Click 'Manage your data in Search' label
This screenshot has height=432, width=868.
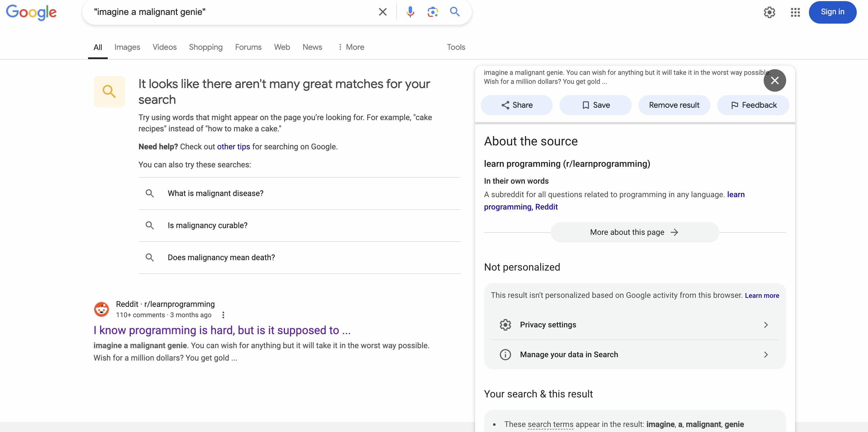point(569,354)
